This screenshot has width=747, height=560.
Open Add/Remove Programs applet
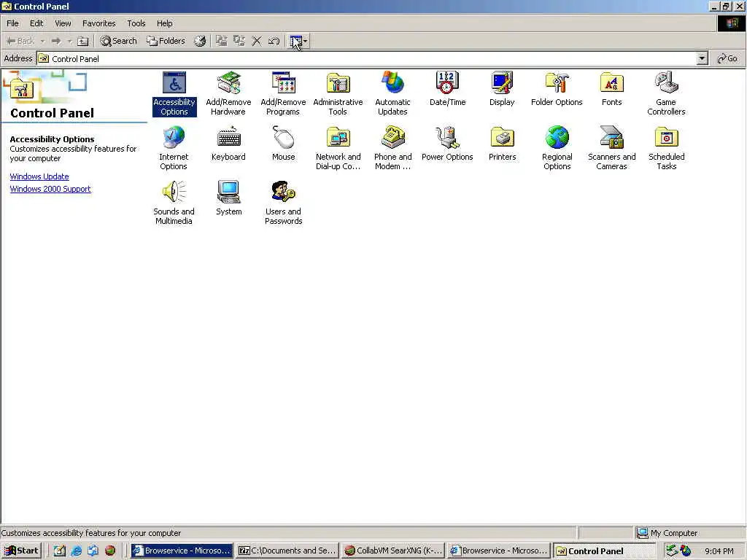(283, 94)
